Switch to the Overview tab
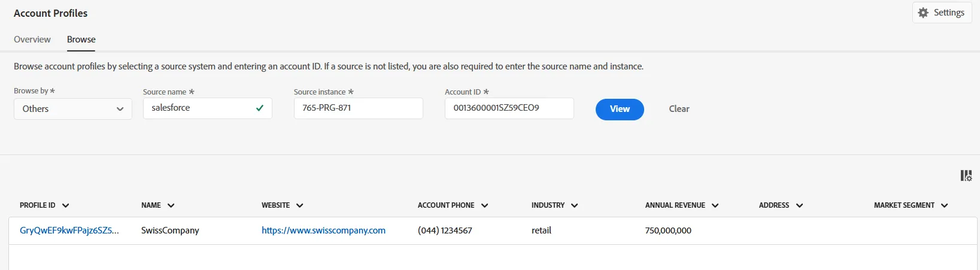The image size is (980, 270). point(32,40)
